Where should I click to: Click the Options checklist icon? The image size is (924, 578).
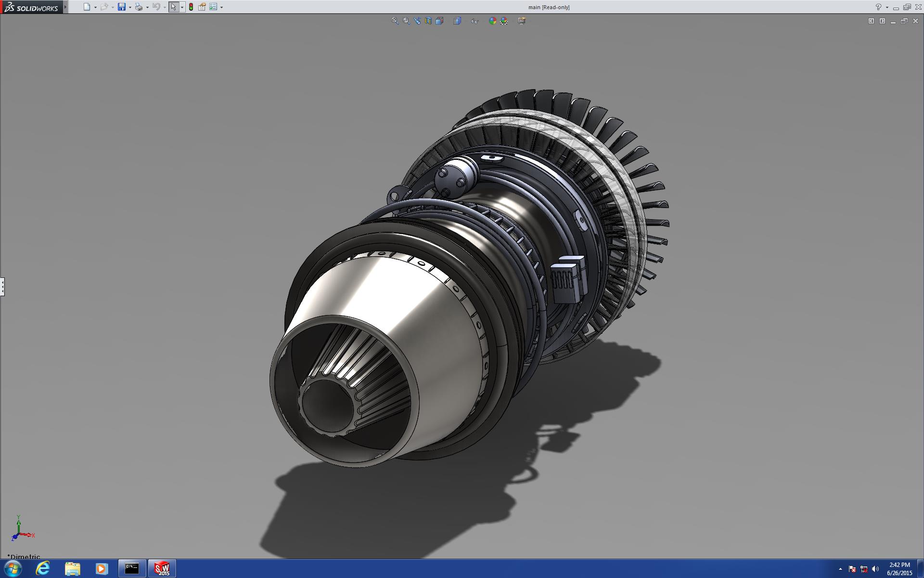[x=213, y=7]
